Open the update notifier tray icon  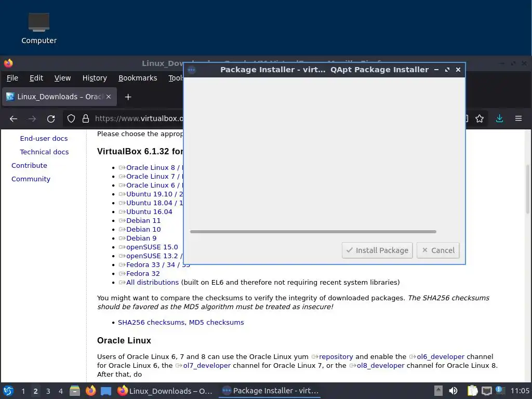point(500,390)
